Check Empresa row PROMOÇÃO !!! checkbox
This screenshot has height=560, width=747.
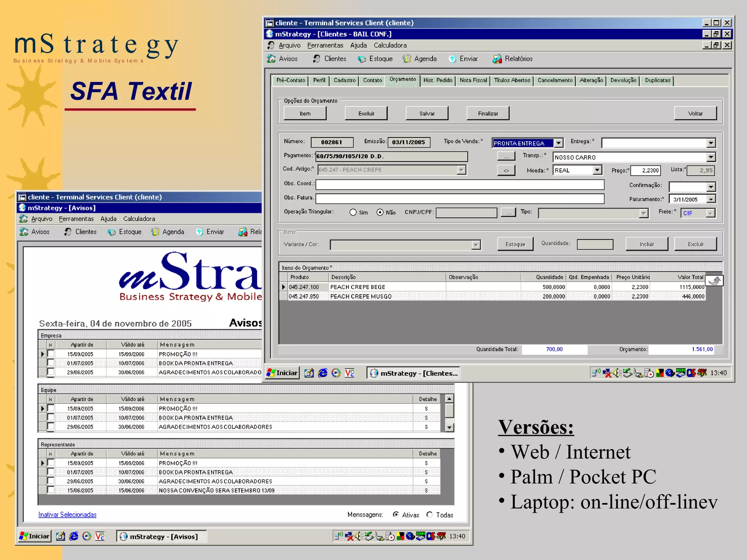click(51, 354)
